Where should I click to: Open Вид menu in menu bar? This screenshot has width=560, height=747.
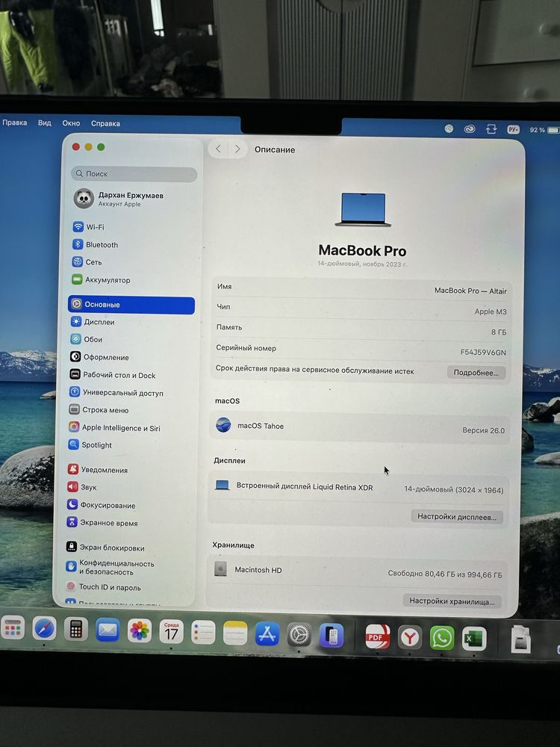(x=44, y=123)
